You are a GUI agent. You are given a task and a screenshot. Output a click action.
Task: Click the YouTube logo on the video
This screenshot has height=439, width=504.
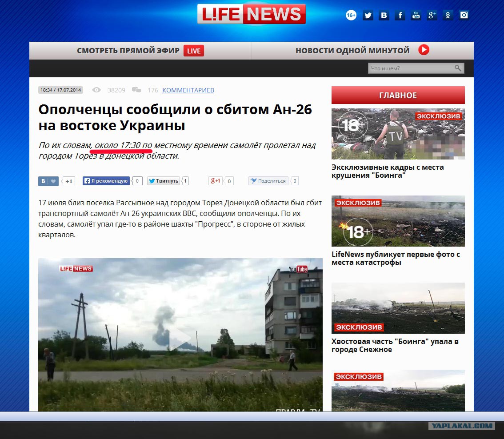298,269
